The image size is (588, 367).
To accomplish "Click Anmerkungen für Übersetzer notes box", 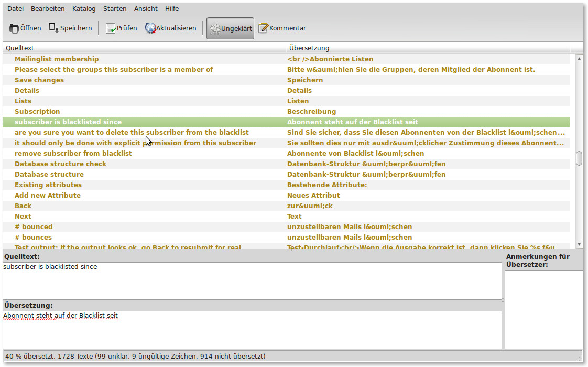I will tap(544, 309).
